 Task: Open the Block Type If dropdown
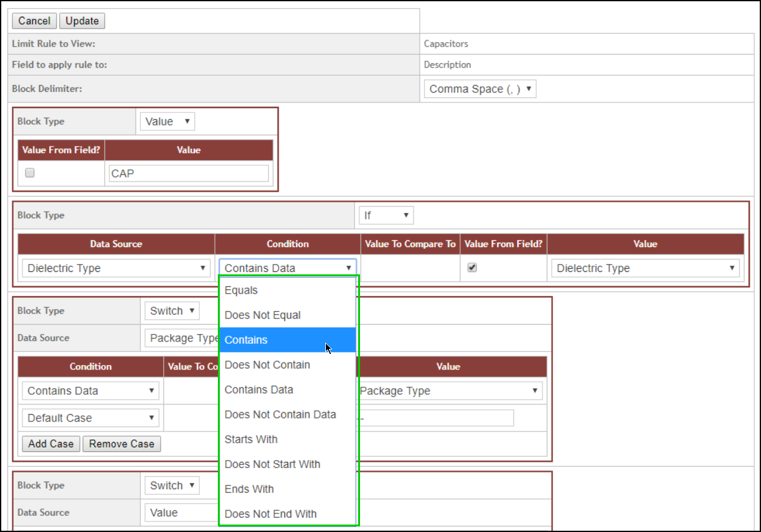[x=386, y=216]
